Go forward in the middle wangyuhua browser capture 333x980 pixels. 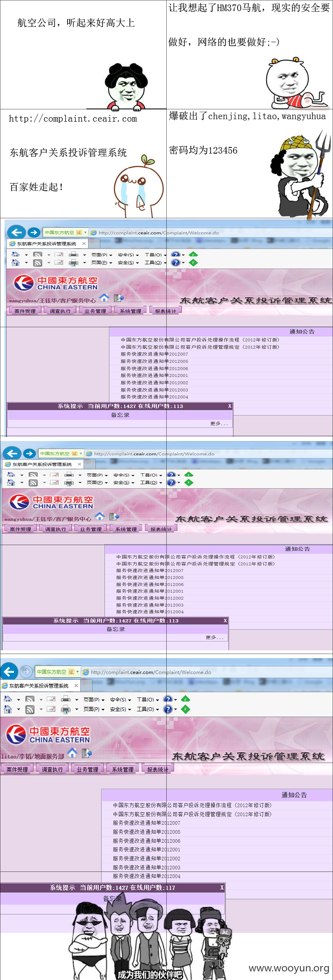point(29,453)
